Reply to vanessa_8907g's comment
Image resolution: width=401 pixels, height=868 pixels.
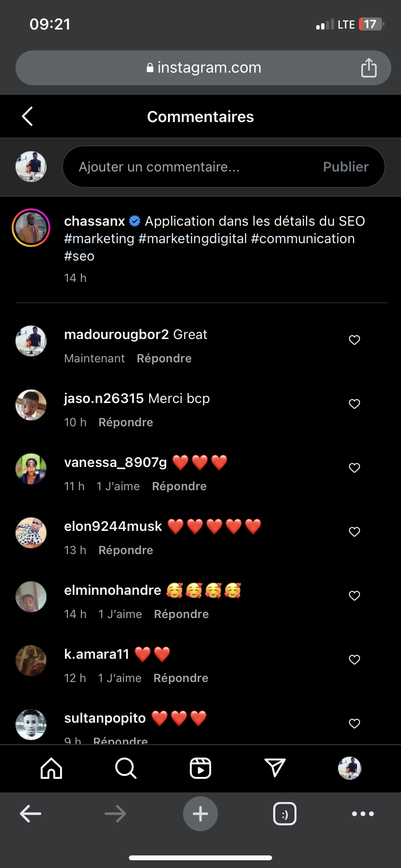179,486
